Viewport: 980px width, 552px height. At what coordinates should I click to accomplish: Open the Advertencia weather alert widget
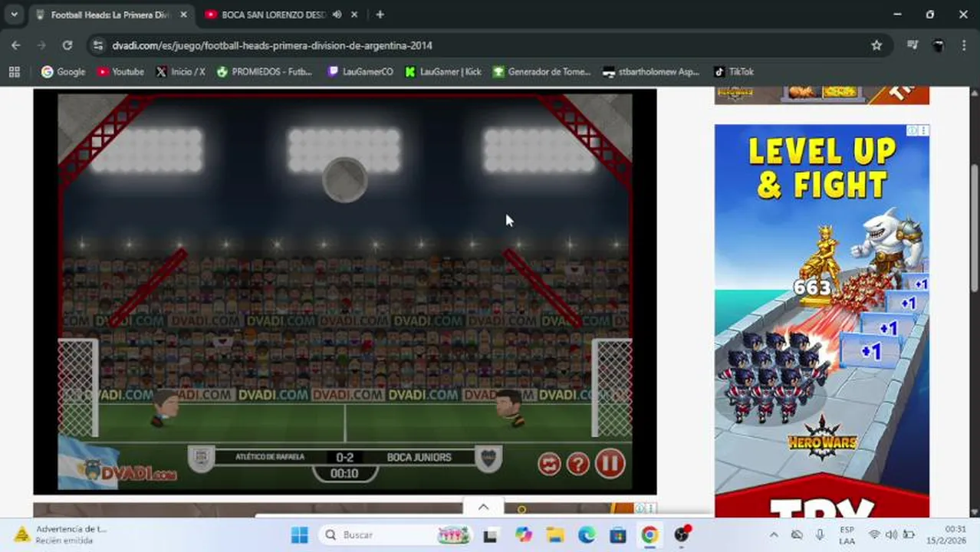(61, 535)
